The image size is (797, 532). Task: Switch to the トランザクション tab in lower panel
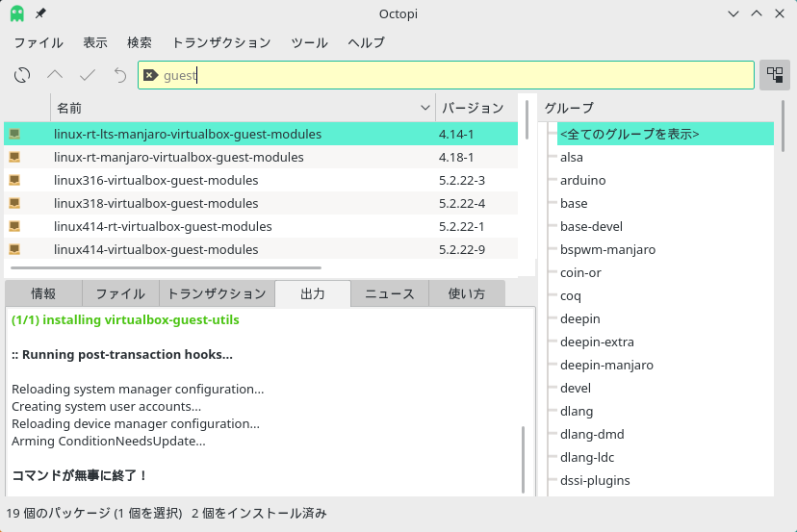point(217,293)
